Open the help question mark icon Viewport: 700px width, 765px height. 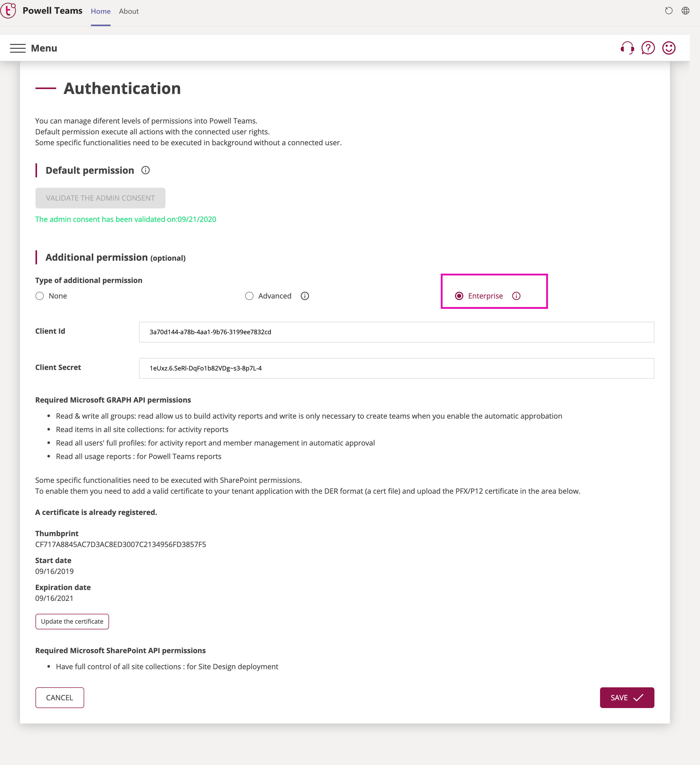coord(648,48)
